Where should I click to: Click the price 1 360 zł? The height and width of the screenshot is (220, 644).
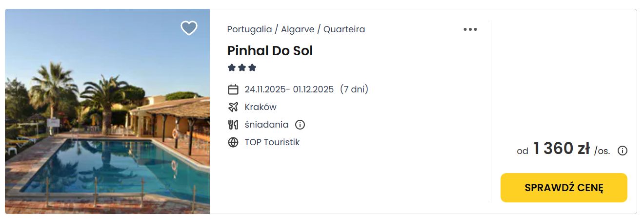pos(562,149)
